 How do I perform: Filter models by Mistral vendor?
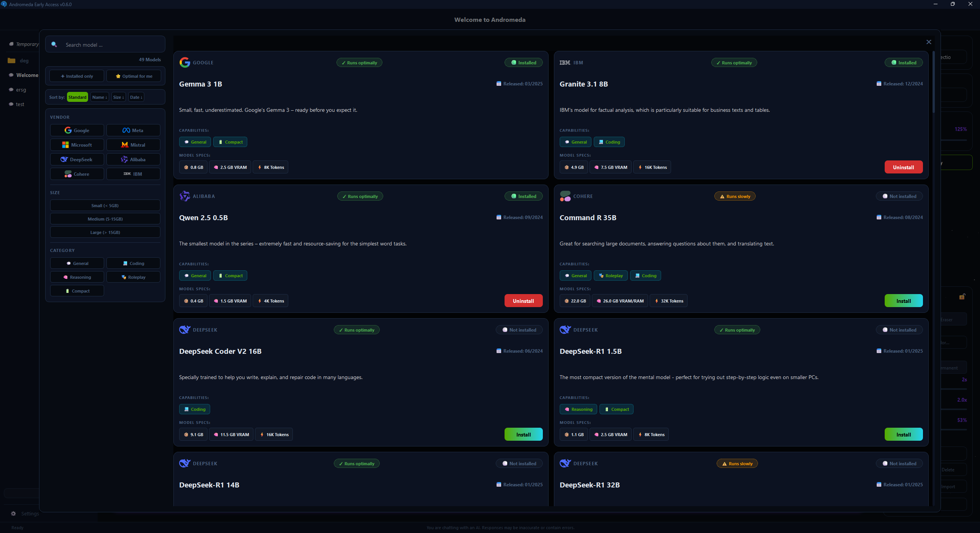[x=133, y=145]
